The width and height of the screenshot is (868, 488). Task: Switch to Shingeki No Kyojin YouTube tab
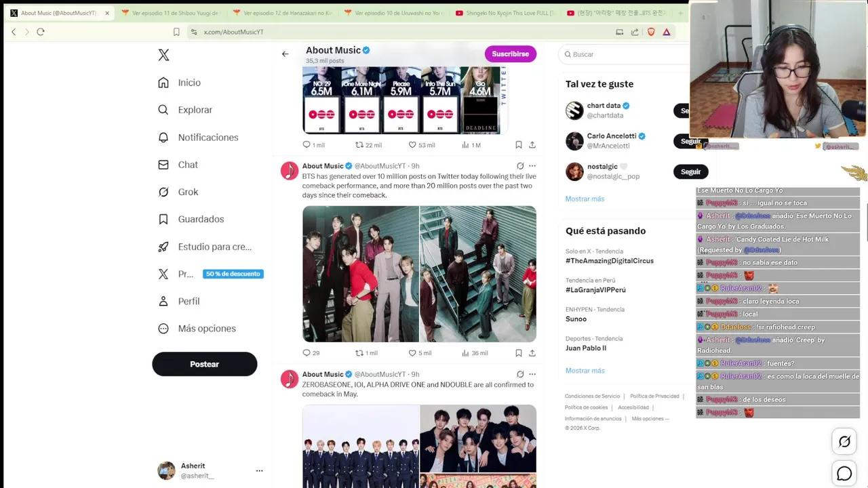(x=505, y=13)
